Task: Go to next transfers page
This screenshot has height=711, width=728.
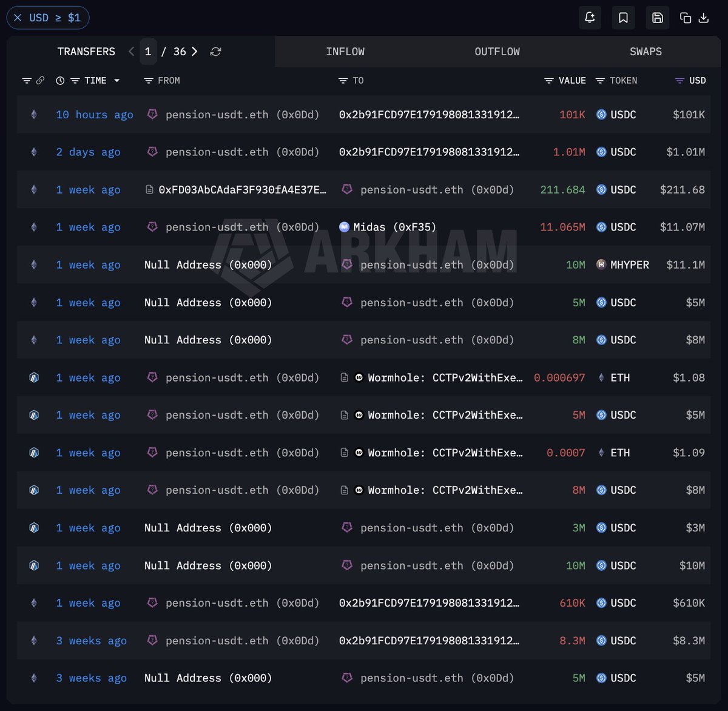Action: coord(194,52)
